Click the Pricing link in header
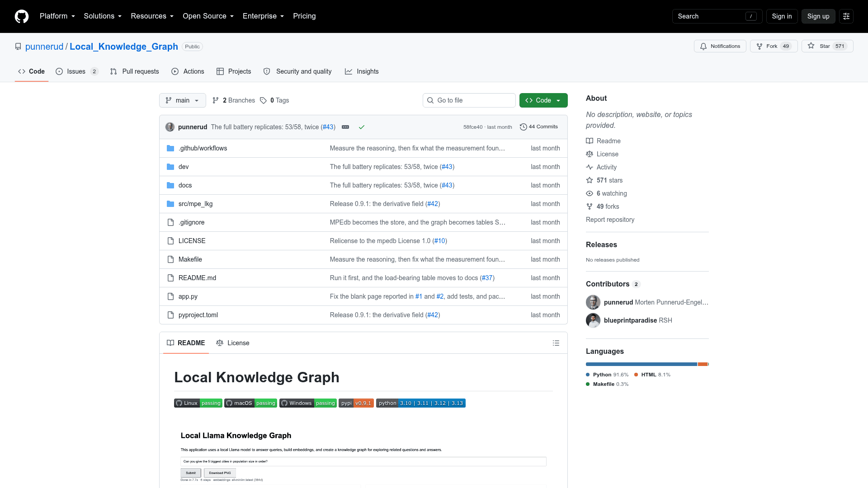 (304, 16)
